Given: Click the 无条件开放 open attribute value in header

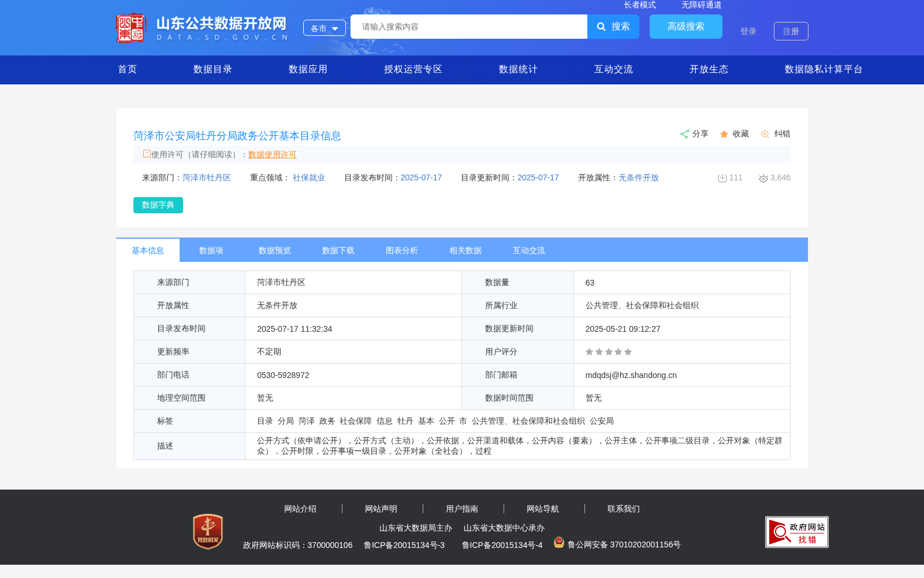Looking at the screenshot, I should tap(639, 177).
